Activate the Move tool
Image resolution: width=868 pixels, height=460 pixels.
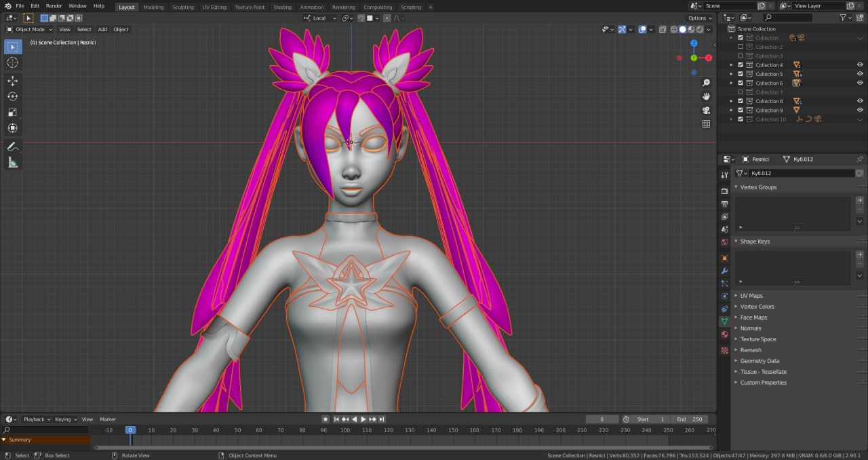click(x=12, y=81)
